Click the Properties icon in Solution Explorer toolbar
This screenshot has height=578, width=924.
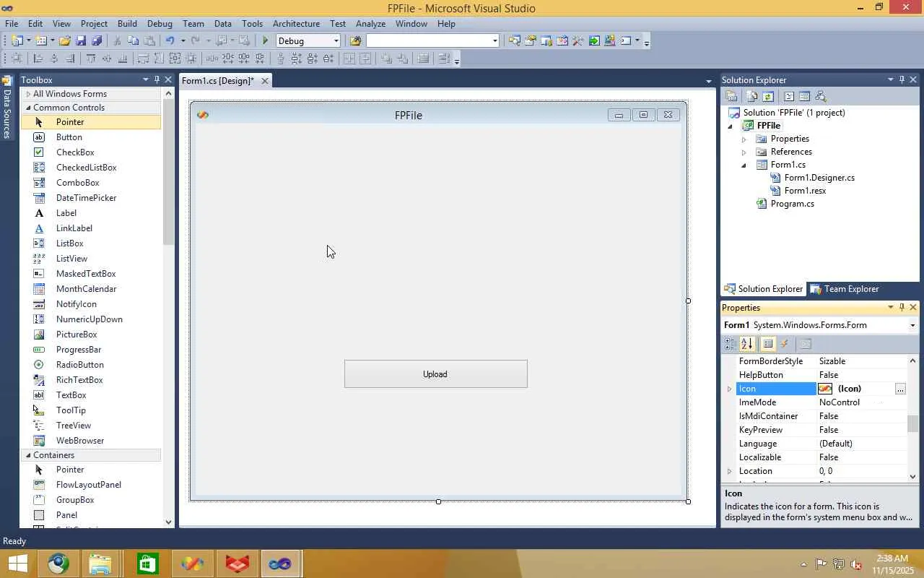coord(731,97)
